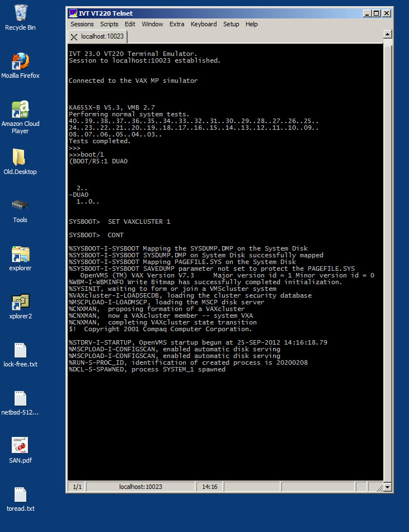Click the scrollbar up arrow
Screen dimensions: 409x532
click(388, 34)
